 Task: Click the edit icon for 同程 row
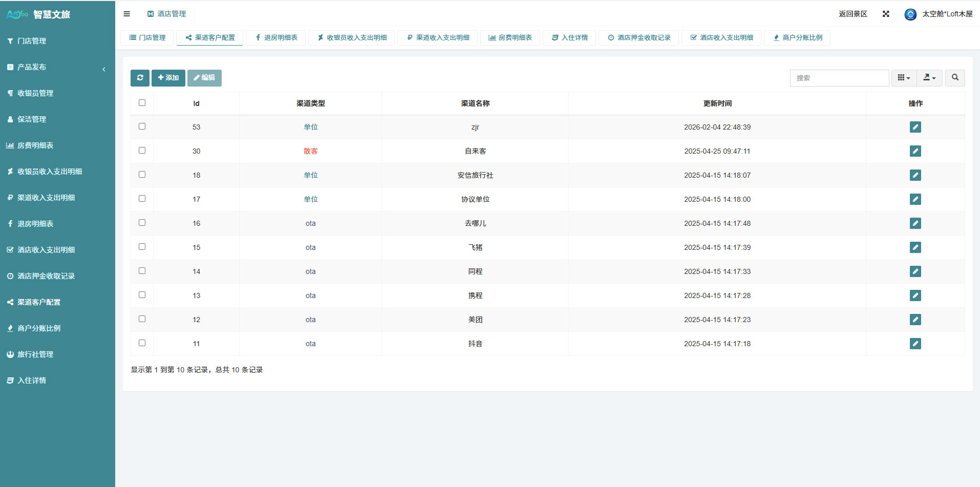click(x=915, y=271)
